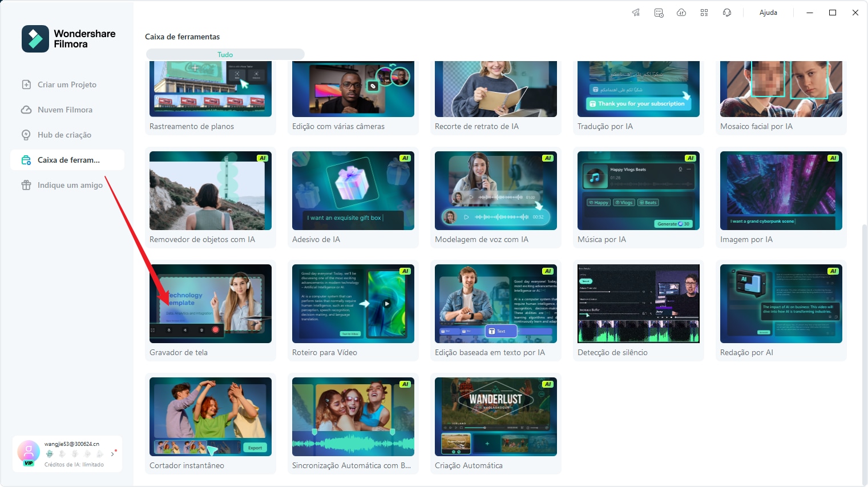Click account email wangjie53@300624.cn
The height and width of the screenshot is (487, 868).
pos(72,444)
